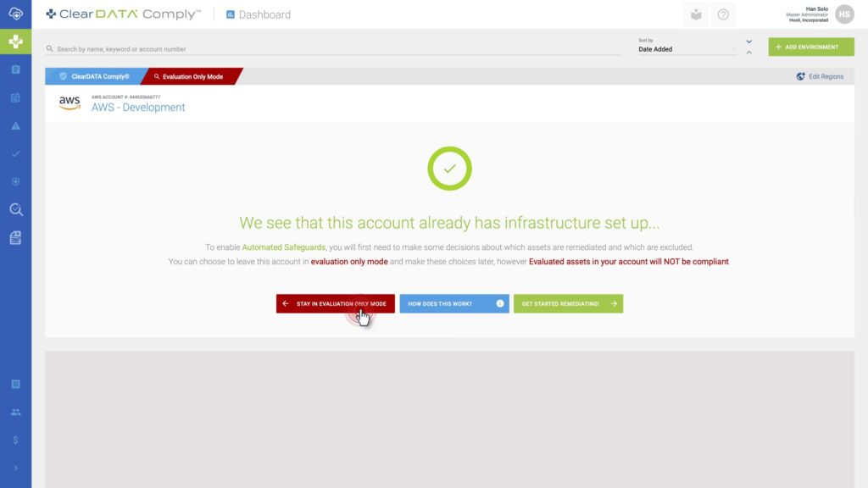The height and width of the screenshot is (488, 868).
Task: Click the AWS account number text
Action: 125,97
